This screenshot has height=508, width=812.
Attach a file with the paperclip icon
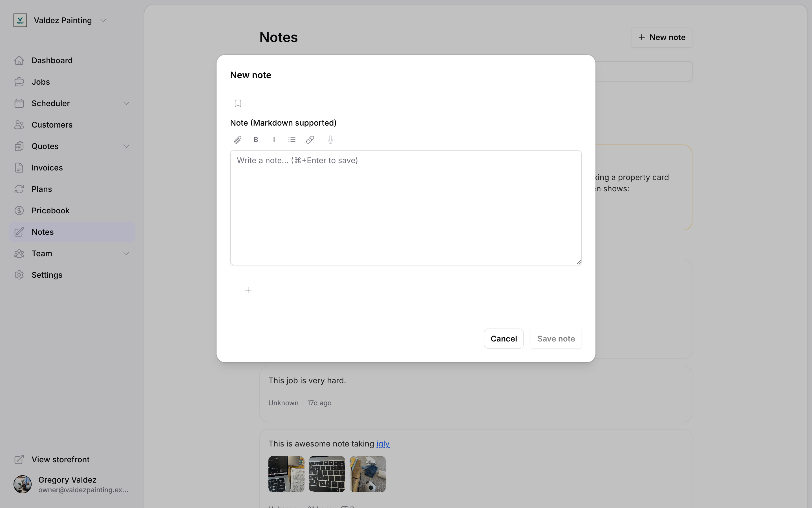238,140
